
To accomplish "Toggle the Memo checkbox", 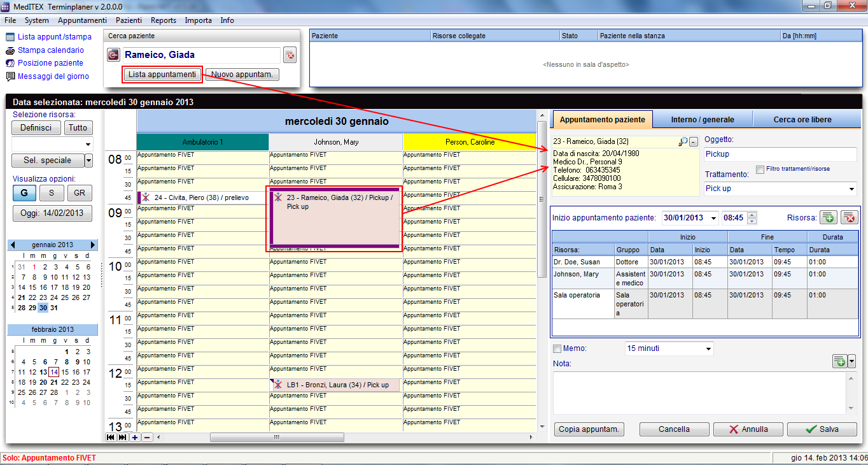I will [x=557, y=349].
